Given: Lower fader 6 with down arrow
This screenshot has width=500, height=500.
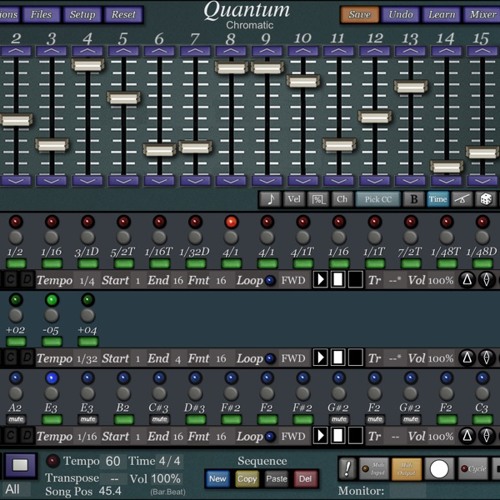Looking at the screenshot, I should 160,181.
